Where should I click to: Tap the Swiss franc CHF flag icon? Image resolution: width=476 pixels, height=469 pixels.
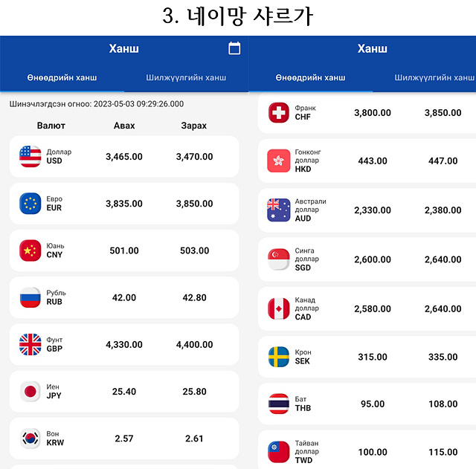(x=278, y=112)
